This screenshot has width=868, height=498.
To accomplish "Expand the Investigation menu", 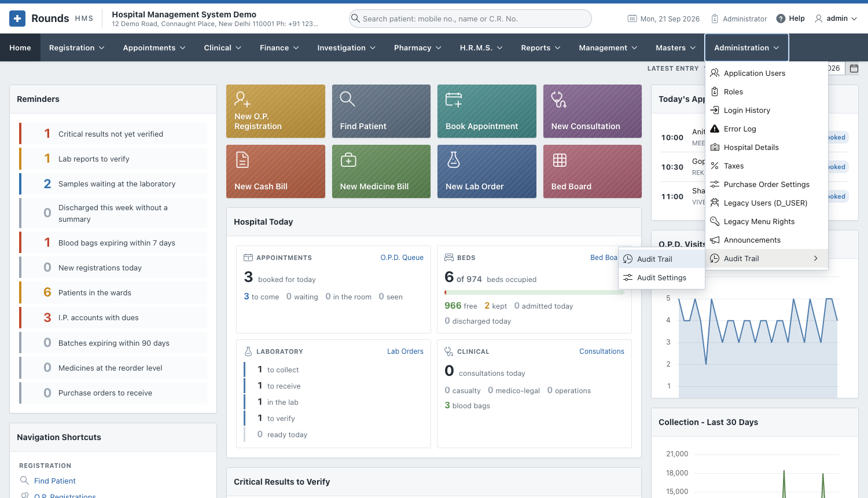I will coord(346,47).
